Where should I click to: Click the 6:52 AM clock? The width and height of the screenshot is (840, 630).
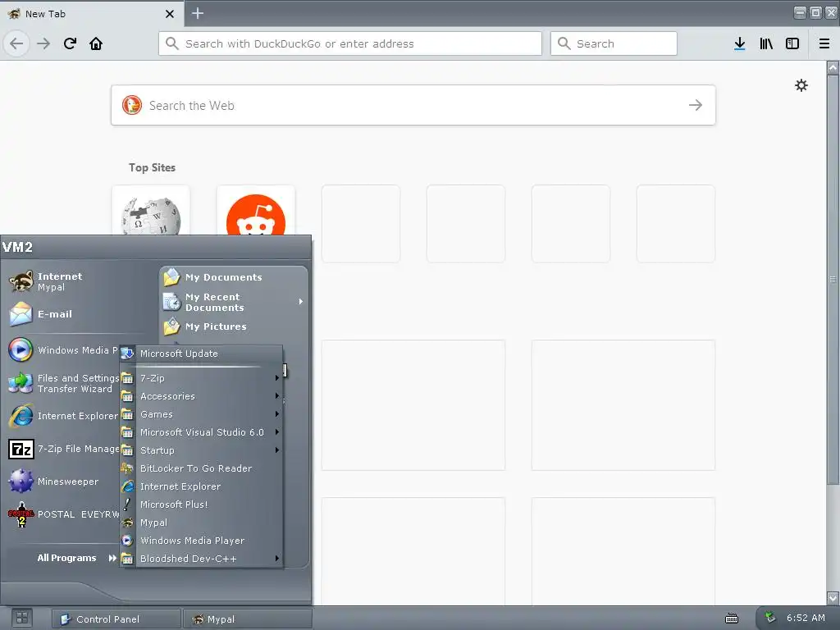click(806, 618)
